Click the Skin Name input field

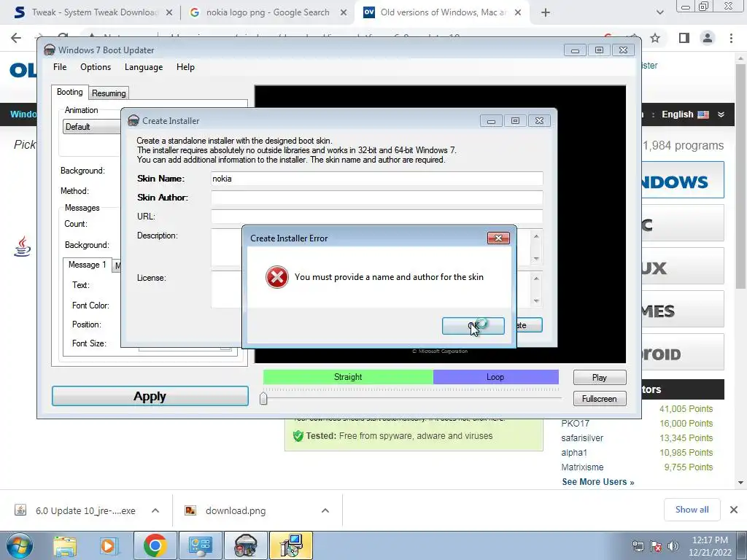[376, 179]
